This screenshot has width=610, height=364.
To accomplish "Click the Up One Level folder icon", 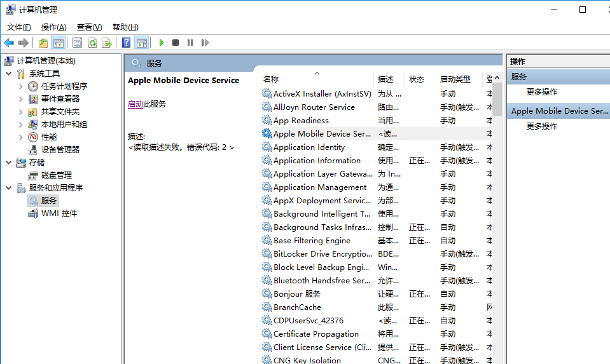I will [43, 43].
